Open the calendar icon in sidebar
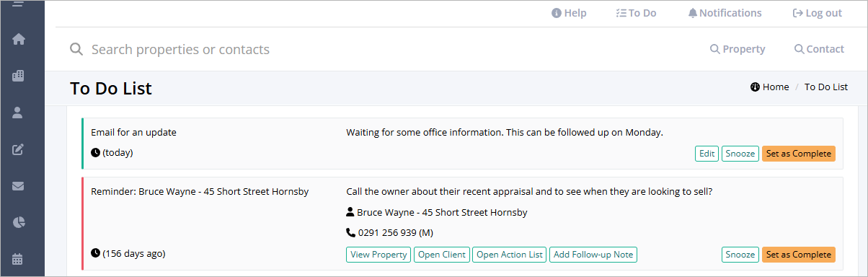 coord(19,259)
